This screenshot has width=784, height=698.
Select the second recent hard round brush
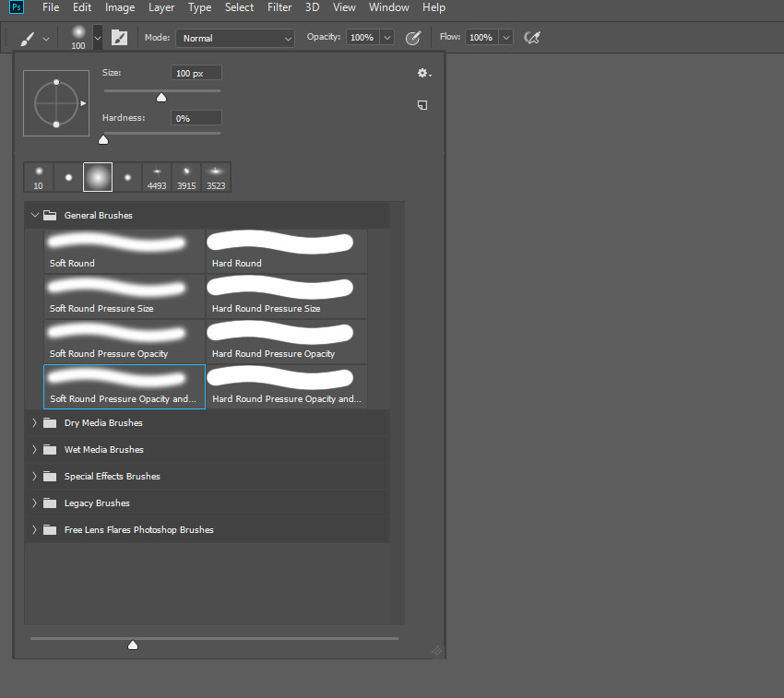point(68,177)
